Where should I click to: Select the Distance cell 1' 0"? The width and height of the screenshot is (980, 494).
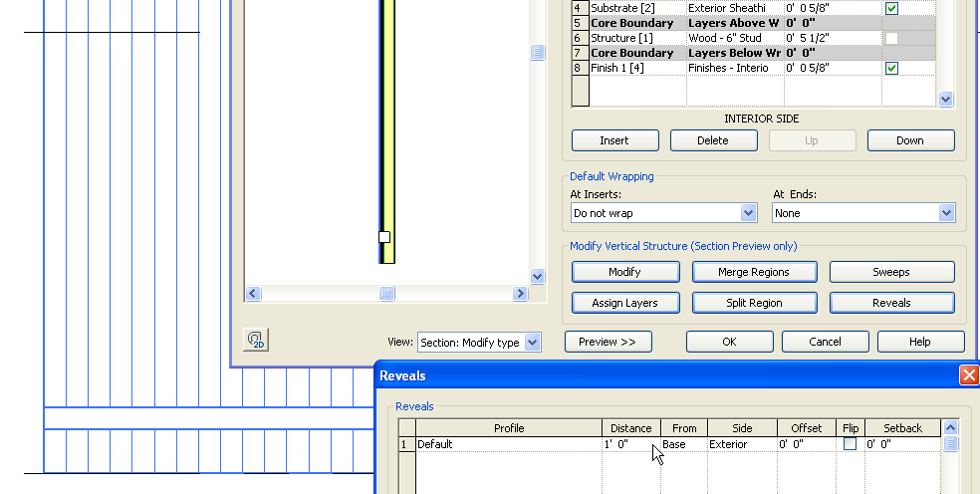tap(631, 444)
